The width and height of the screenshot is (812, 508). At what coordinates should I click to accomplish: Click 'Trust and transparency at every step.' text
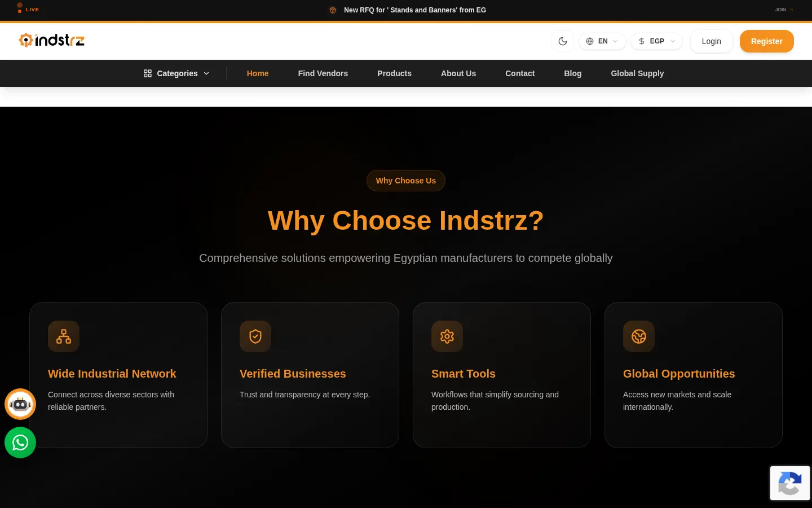point(304,395)
